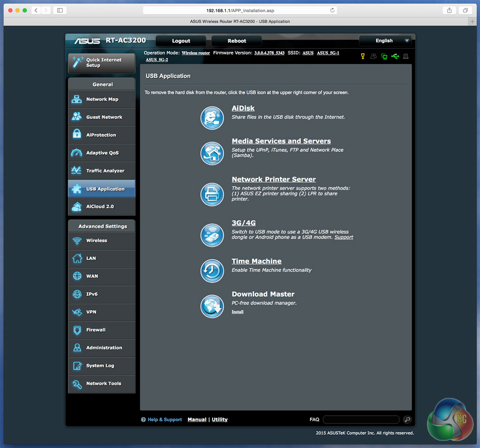Open Network Tools in sidebar
The width and height of the screenshot is (480, 448).
[x=102, y=383]
